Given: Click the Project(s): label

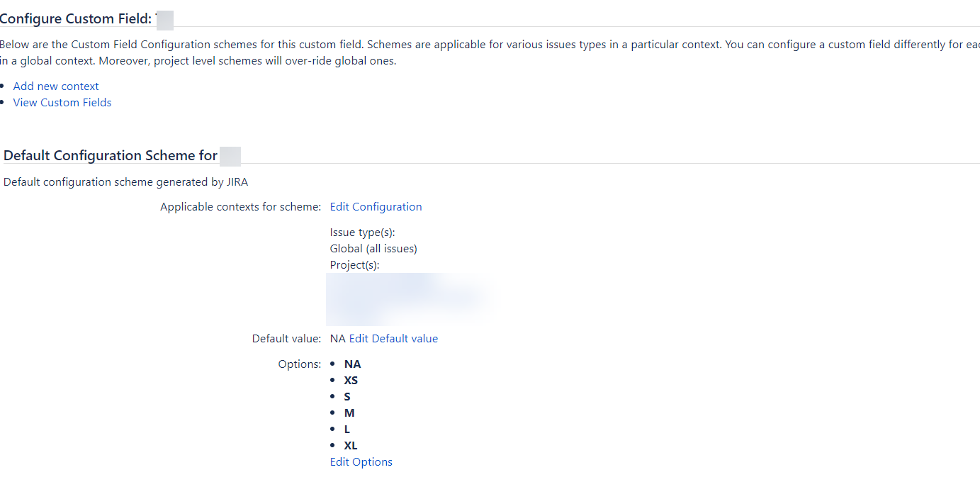Looking at the screenshot, I should tap(355, 264).
